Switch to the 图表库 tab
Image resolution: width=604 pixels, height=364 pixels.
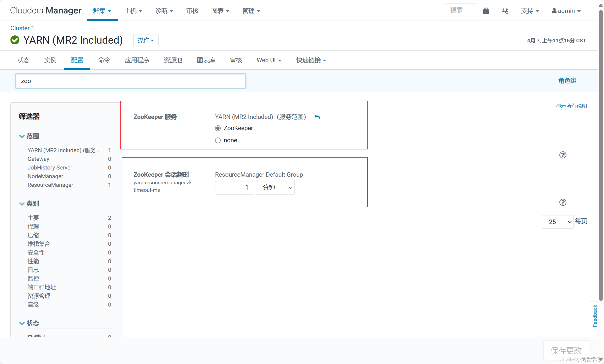(x=206, y=60)
